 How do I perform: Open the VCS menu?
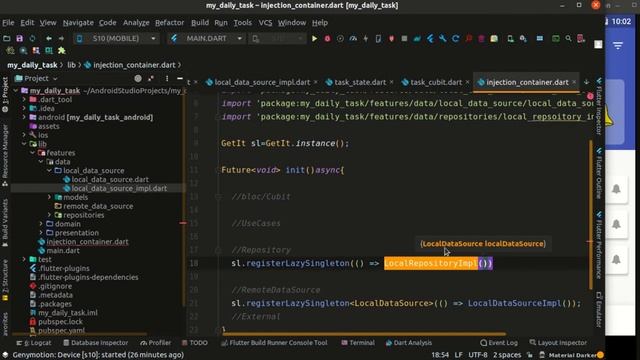[265, 23]
